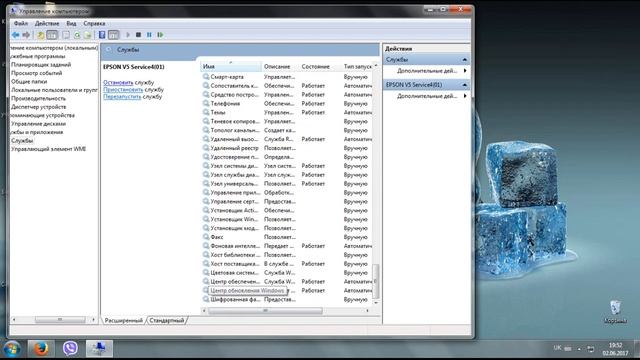Click the gear icon of Смарт-карта service
Screen dimensions: 640x360
click(206, 77)
